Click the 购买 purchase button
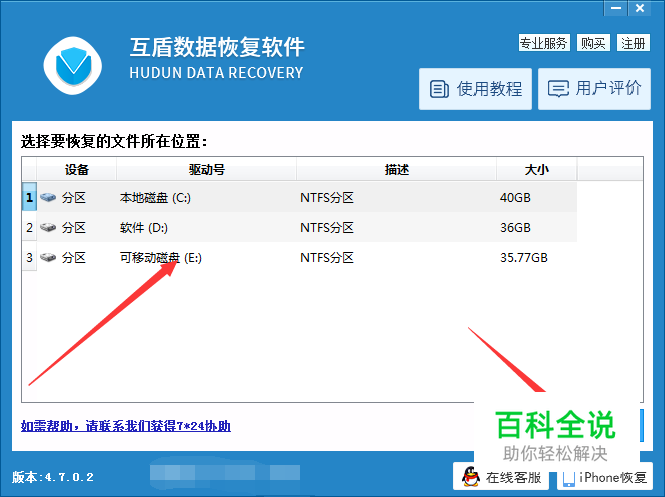 pos(593,43)
